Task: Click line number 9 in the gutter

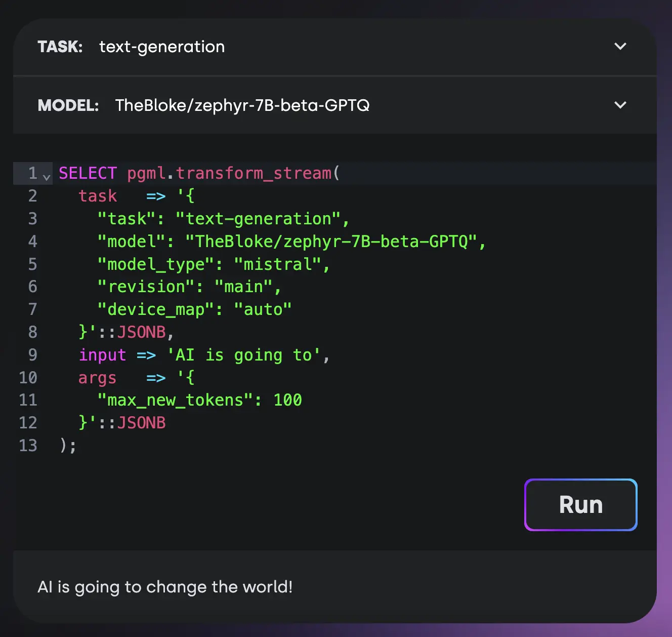Action: coord(32,355)
